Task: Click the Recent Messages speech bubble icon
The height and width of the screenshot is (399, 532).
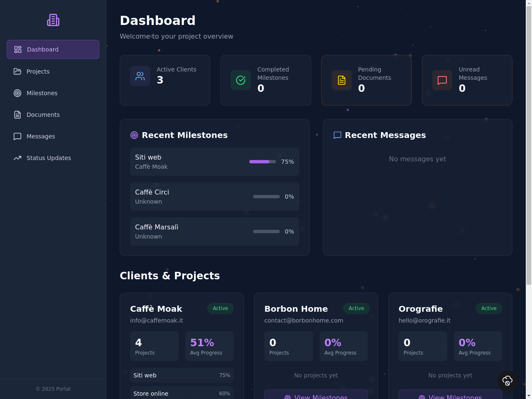Action: [x=337, y=135]
